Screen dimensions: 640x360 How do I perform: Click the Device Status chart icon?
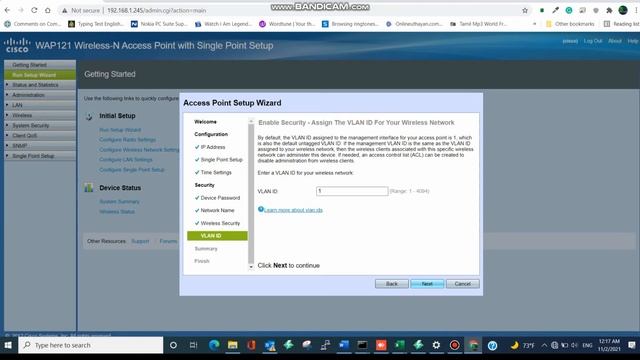[x=89, y=188]
